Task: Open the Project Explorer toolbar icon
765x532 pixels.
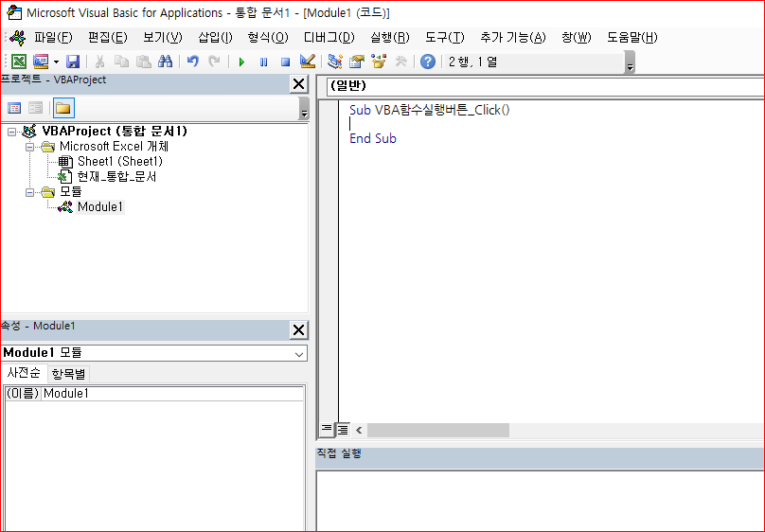Action: [x=335, y=62]
